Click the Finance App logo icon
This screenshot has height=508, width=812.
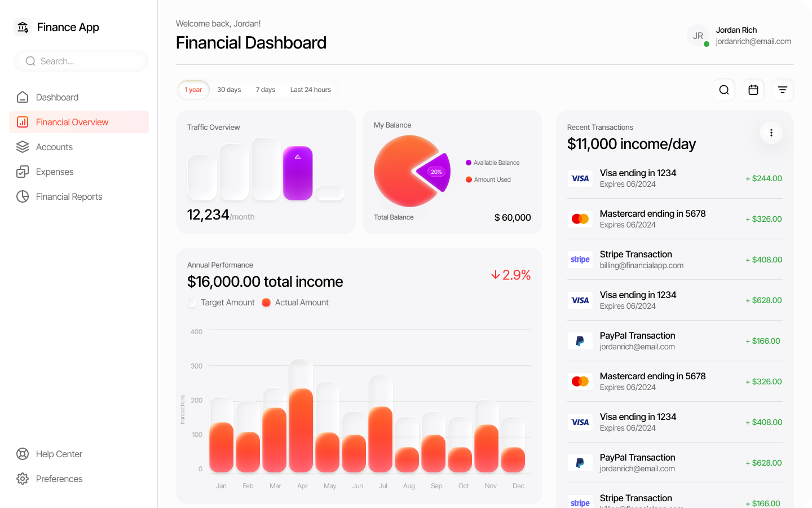point(23,27)
